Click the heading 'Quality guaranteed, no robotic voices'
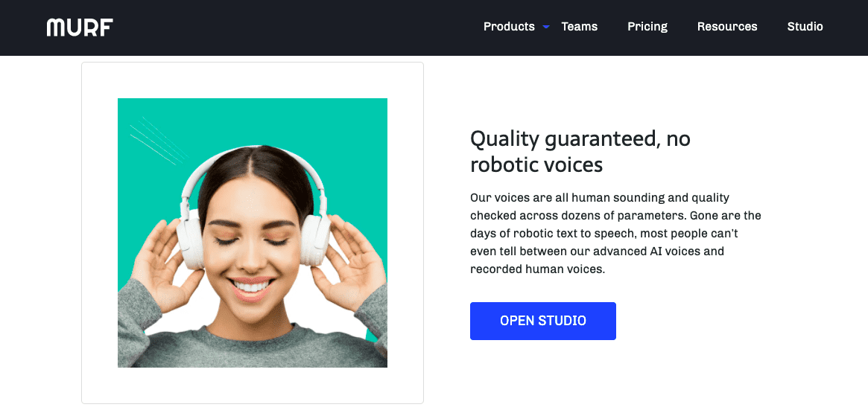The width and height of the screenshot is (868, 416). click(x=580, y=152)
